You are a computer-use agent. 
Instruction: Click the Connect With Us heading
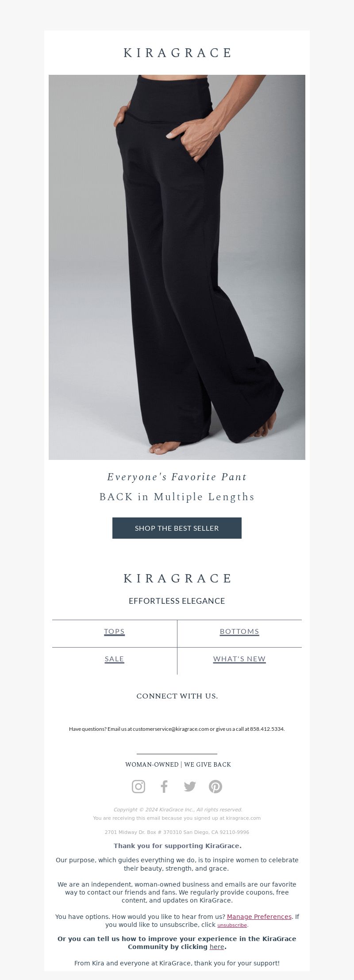pyautogui.click(x=177, y=696)
